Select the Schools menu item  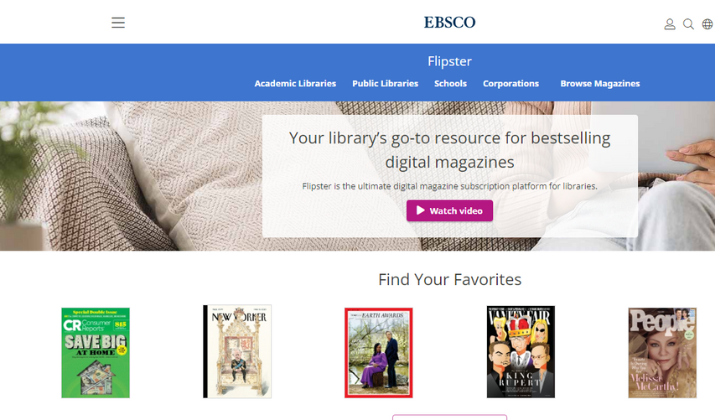tap(450, 83)
